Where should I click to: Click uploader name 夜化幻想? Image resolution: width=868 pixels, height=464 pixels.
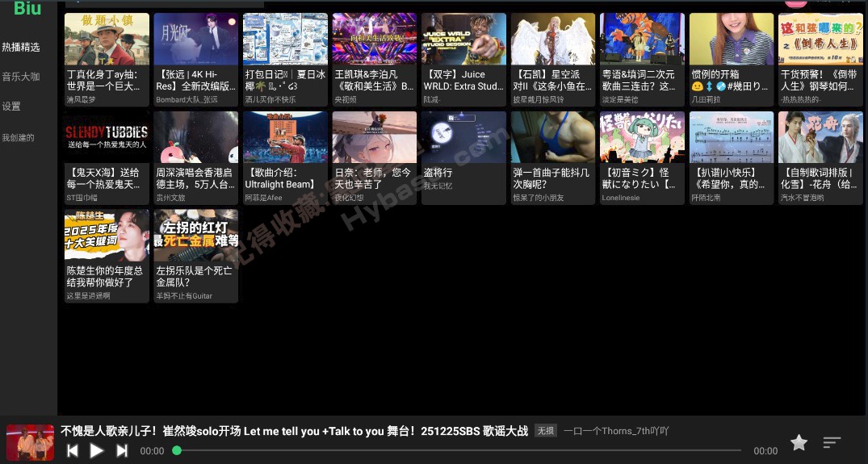coord(350,198)
